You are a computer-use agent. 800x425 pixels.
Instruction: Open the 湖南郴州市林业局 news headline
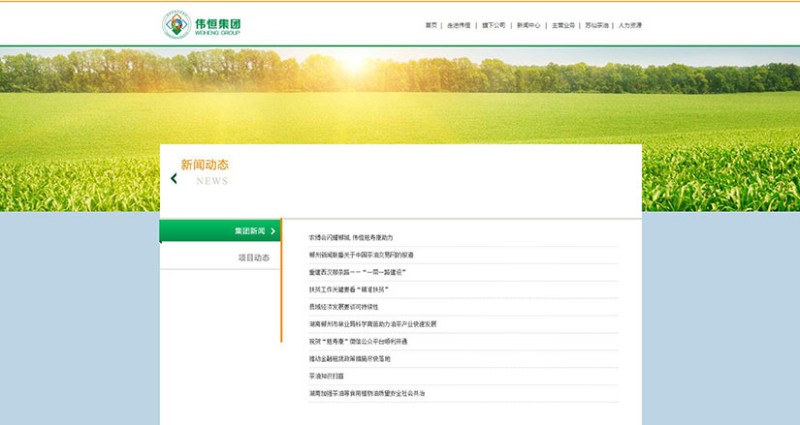[x=372, y=324]
